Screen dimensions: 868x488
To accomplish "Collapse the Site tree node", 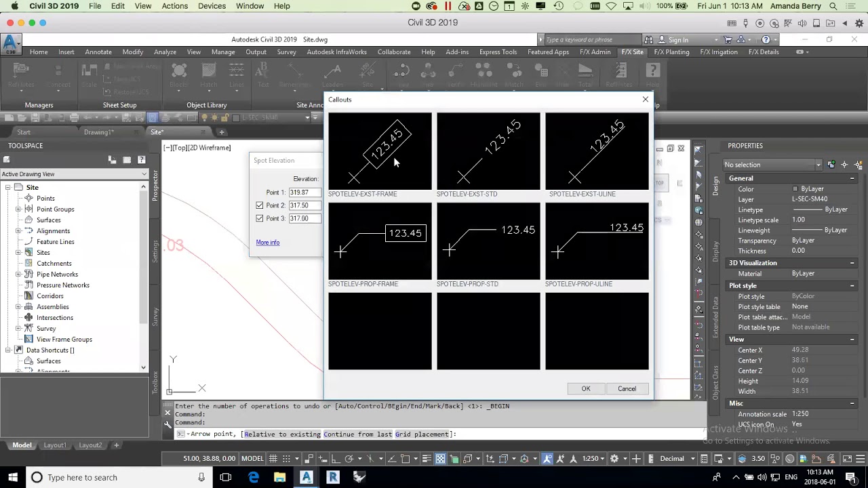I will coord(7,188).
